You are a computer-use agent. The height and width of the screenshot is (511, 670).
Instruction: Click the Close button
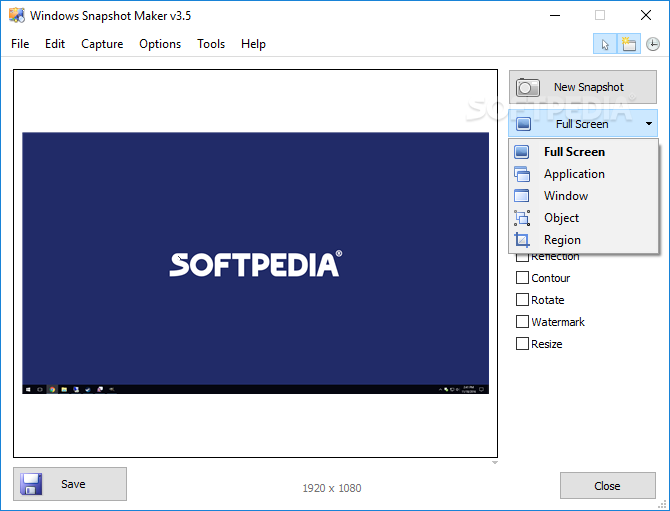pyautogui.click(x=608, y=486)
